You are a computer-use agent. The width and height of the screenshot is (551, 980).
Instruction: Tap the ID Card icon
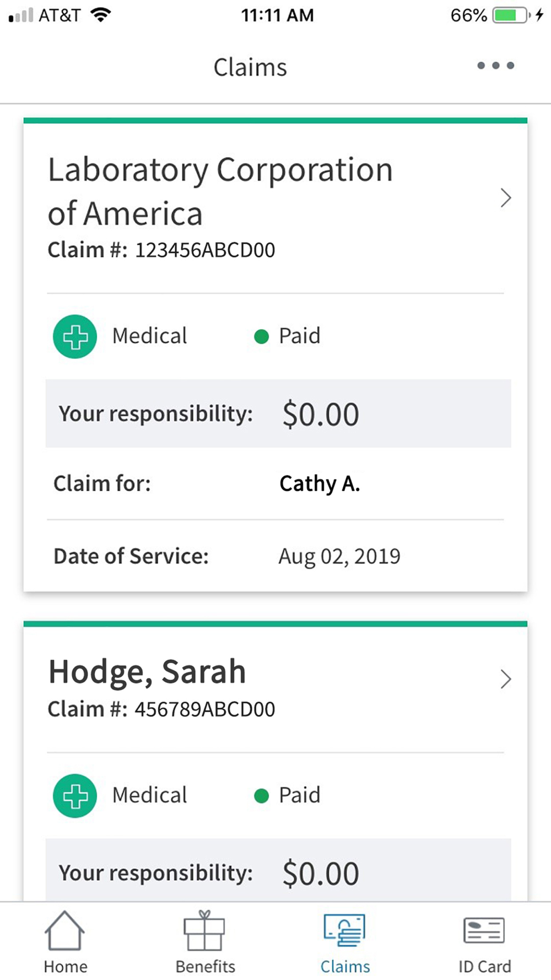tap(484, 930)
